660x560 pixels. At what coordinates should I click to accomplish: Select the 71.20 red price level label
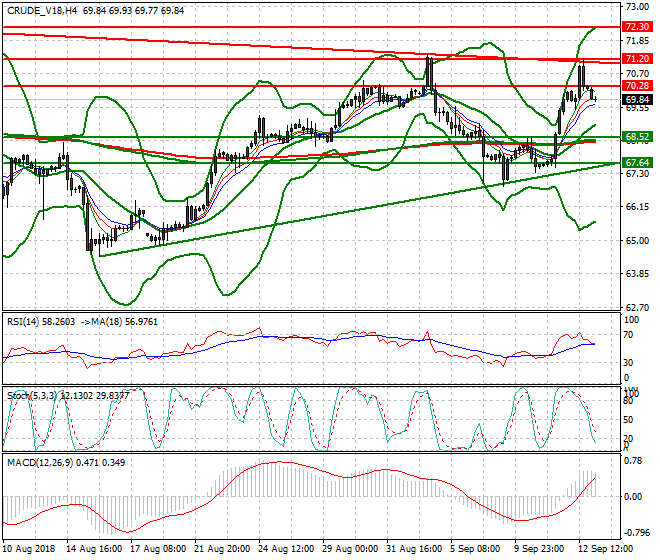pyautogui.click(x=637, y=59)
